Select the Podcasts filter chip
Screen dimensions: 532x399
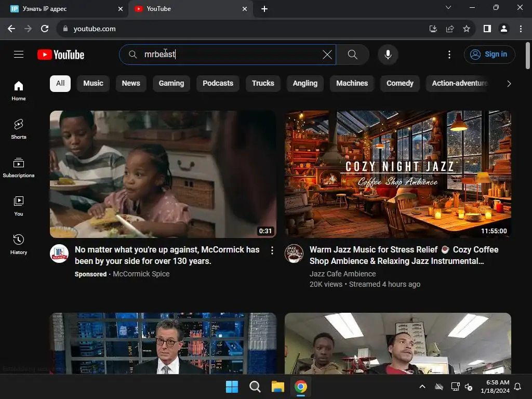pyautogui.click(x=218, y=84)
